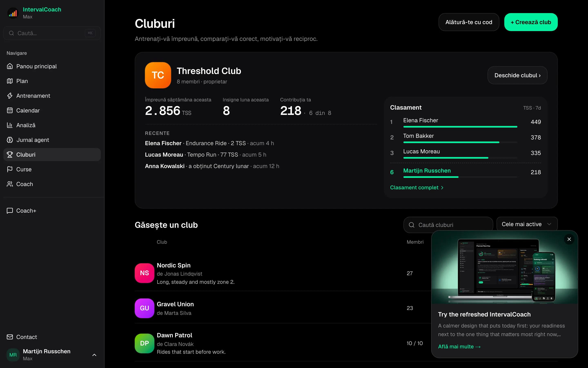Click the Alătură-te cu cod button
Image resolution: width=588 pixels, height=368 pixels.
(x=469, y=22)
